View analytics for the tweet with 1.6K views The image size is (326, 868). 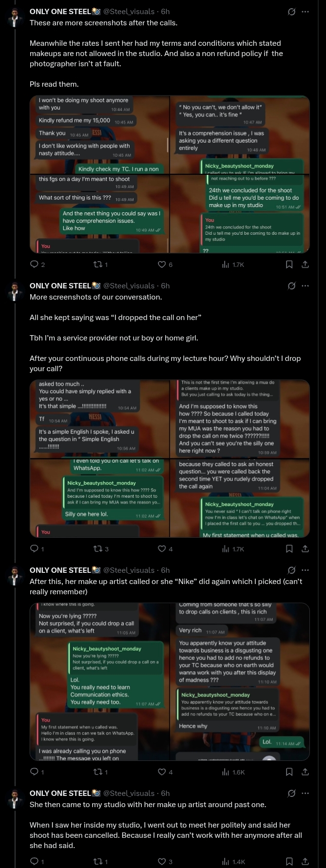226,772
